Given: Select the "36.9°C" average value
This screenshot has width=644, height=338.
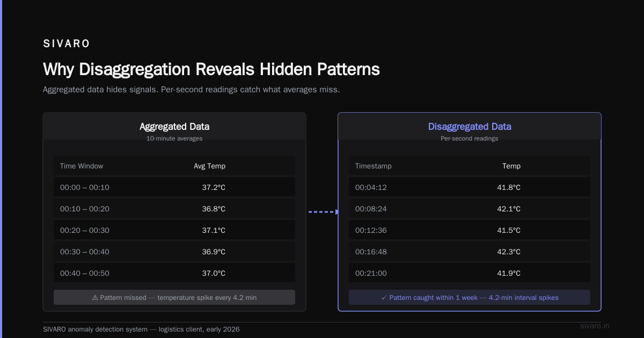Looking at the screenshot, I should tap(214, 252).
